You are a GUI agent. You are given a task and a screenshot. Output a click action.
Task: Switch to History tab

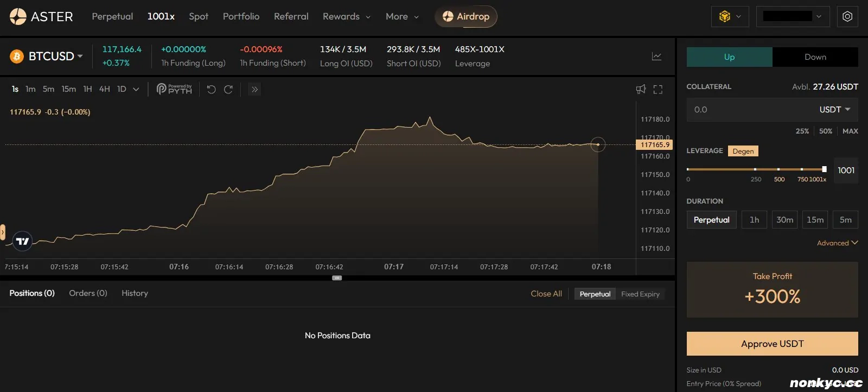(x=135, y=293)
